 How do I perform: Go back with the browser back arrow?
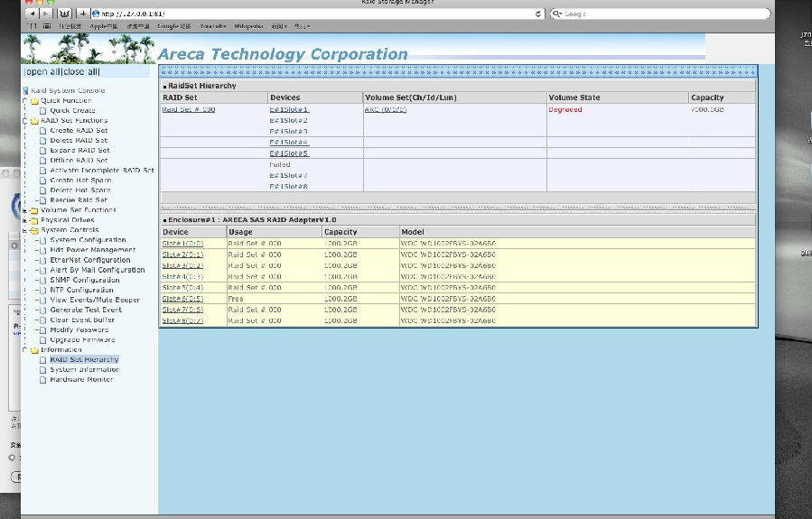coord(33,14)
